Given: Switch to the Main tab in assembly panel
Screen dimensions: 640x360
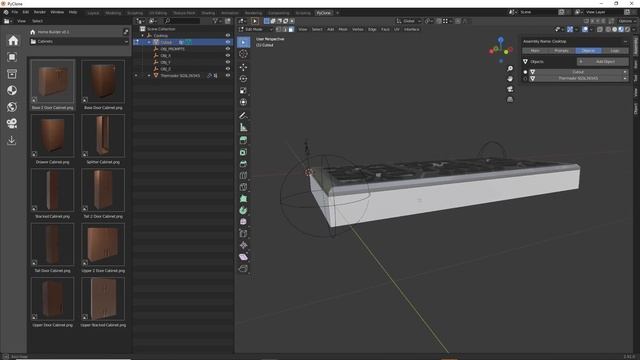Looking at the screenshot, I should tap(535, 51).
